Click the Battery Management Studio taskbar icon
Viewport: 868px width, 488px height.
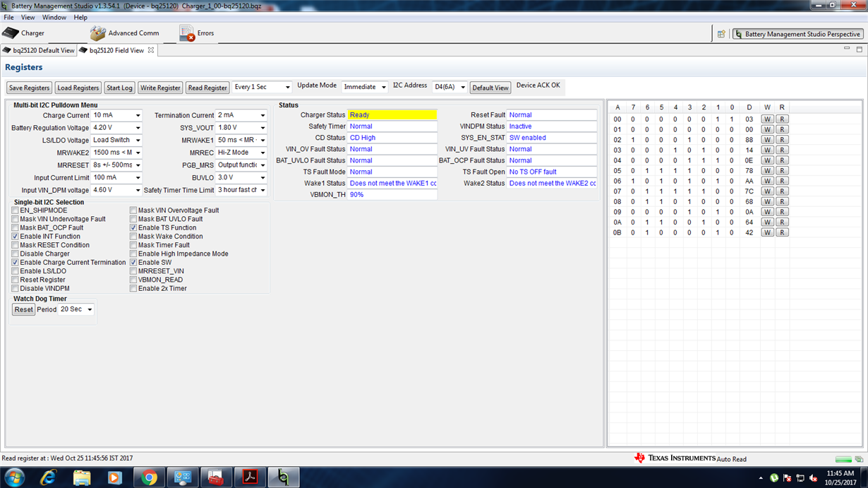coord(284,477)
